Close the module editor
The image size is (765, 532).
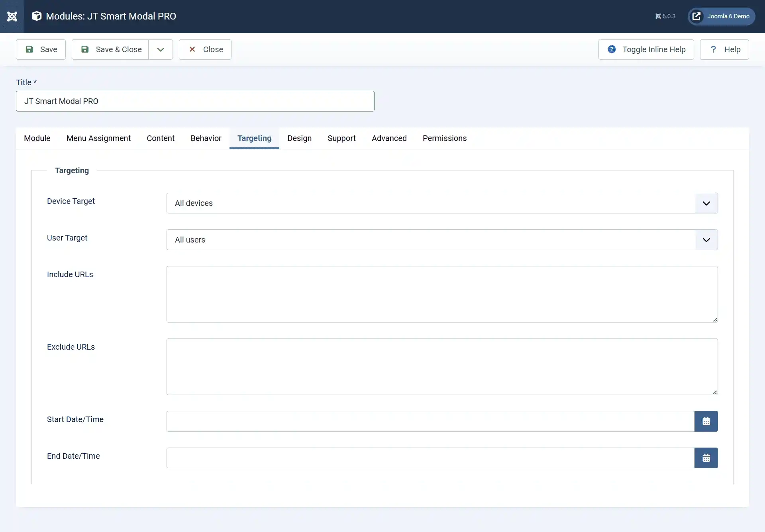205,49
